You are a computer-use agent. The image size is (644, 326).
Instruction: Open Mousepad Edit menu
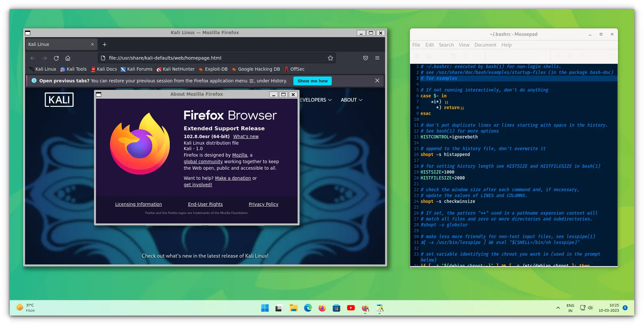pos(429,45)
